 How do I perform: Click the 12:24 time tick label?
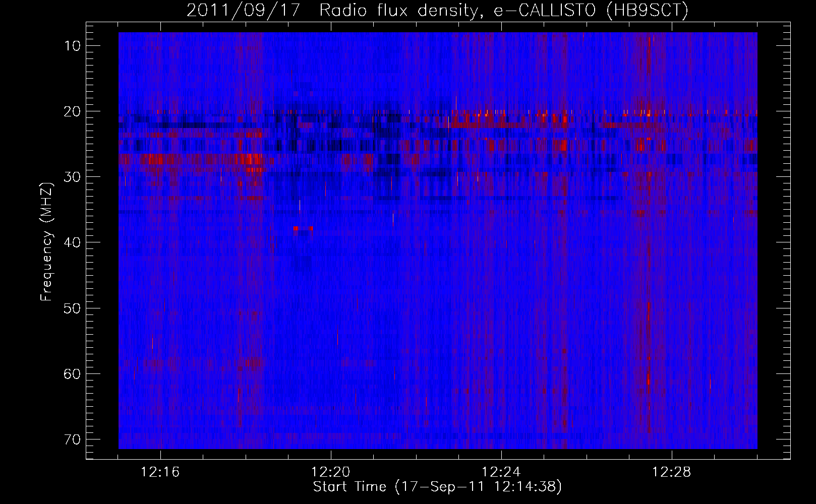pos(501,472)
